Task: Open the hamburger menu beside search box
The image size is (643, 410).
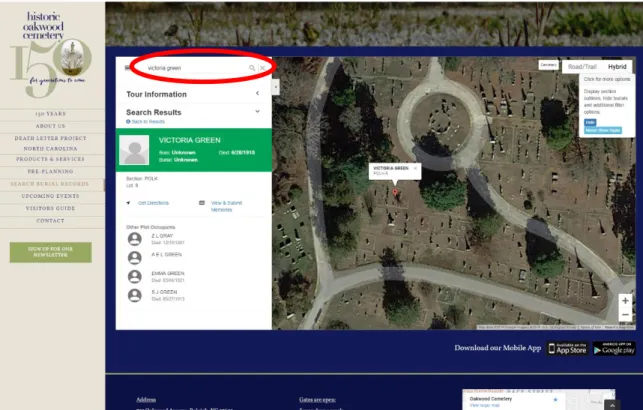Action: [x=127, y=68]
